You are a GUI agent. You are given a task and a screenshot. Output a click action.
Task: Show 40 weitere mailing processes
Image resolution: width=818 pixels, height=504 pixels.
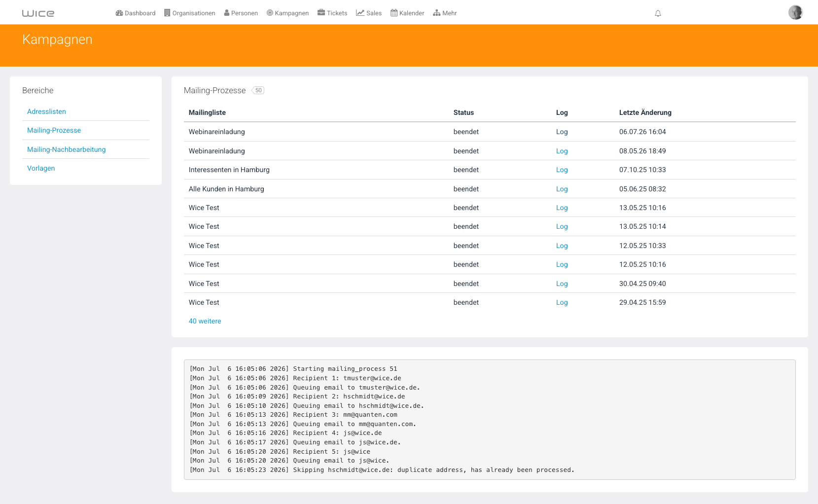[205, 321]
